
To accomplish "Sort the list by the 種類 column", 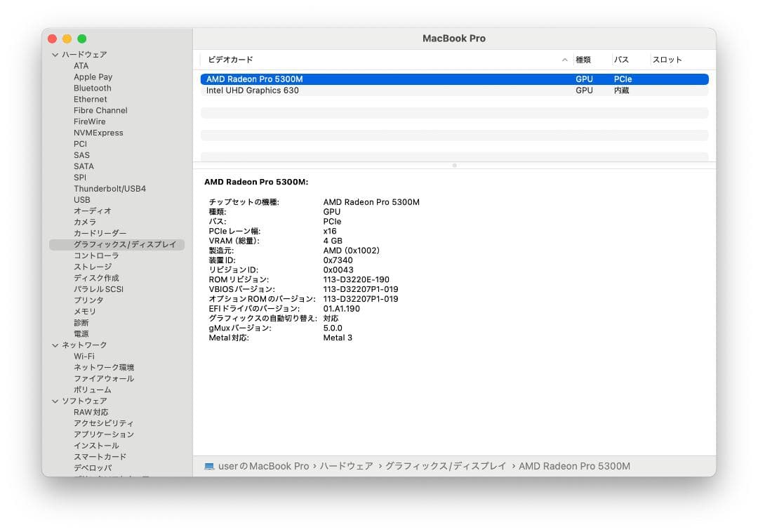I will [584, 60].
